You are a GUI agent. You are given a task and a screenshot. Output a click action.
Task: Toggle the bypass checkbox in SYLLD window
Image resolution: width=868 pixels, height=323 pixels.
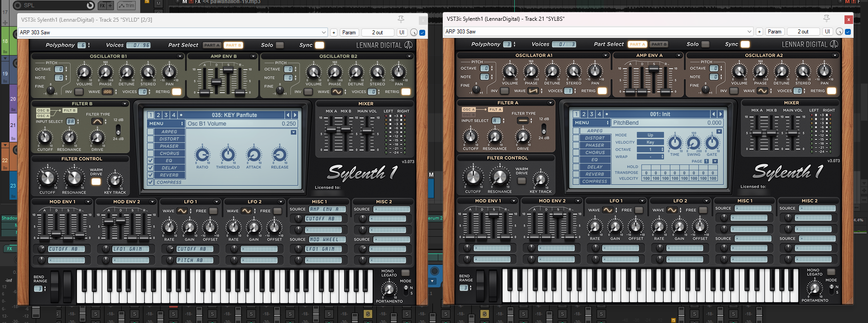(x=422, y=33)
